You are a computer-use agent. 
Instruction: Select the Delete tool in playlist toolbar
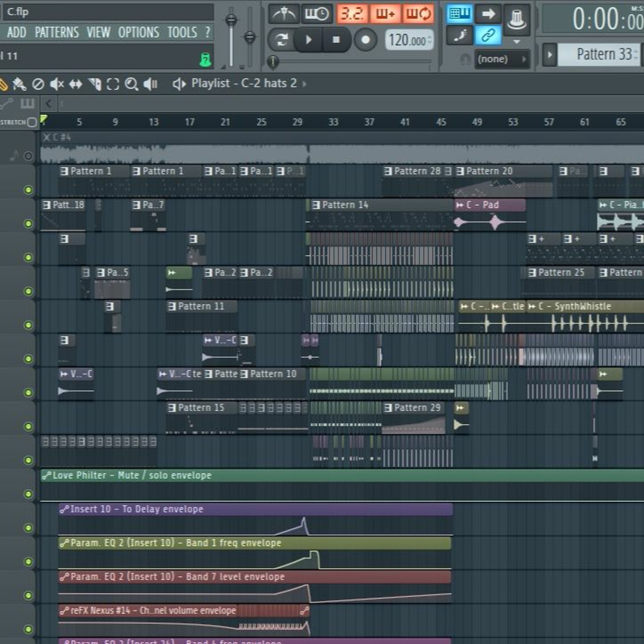pyautogui.click(x=38, y=84)
